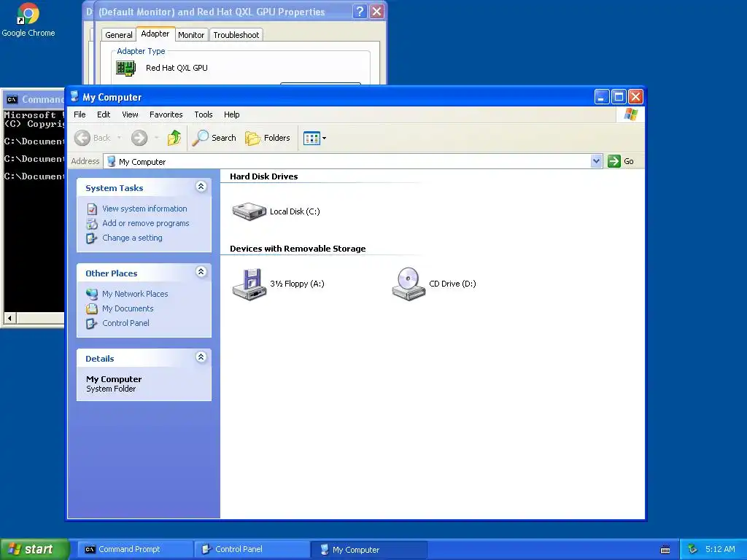
Task: Open the Local Disk (C:) drive icon
Action: 249,211
